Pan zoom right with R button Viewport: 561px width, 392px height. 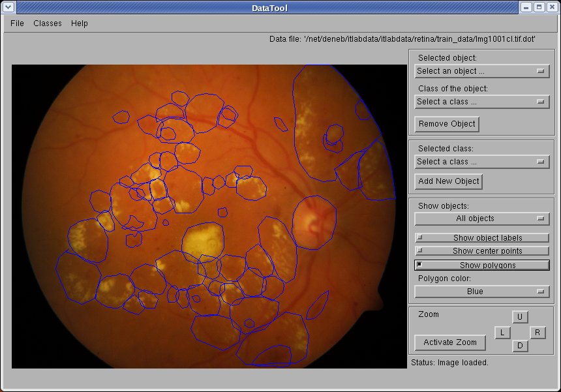(538, 333)
